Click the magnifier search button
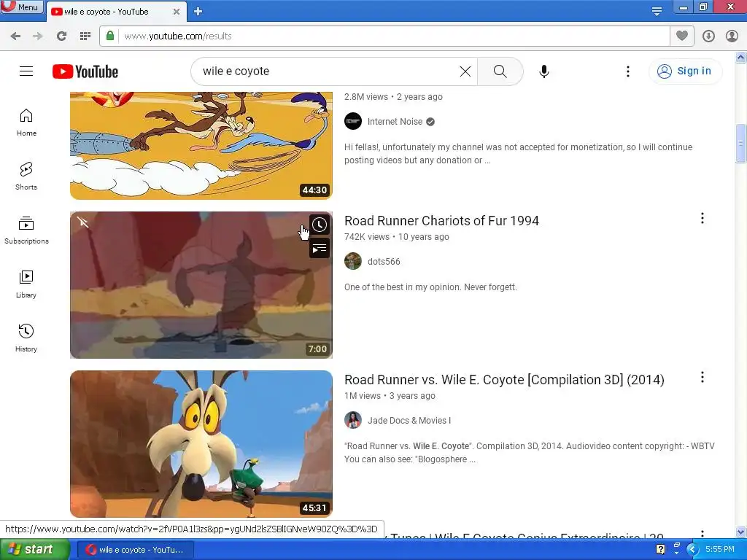 (x=500, y=71)
